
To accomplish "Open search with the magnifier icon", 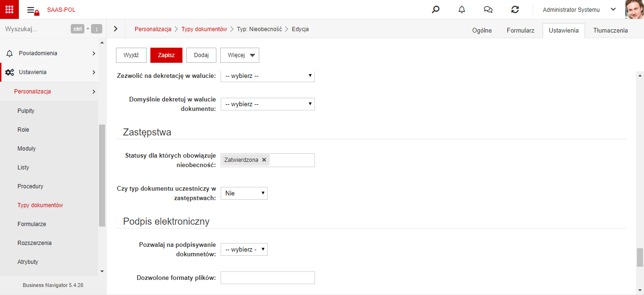I will pyautogui.click(x=436, y=9).
